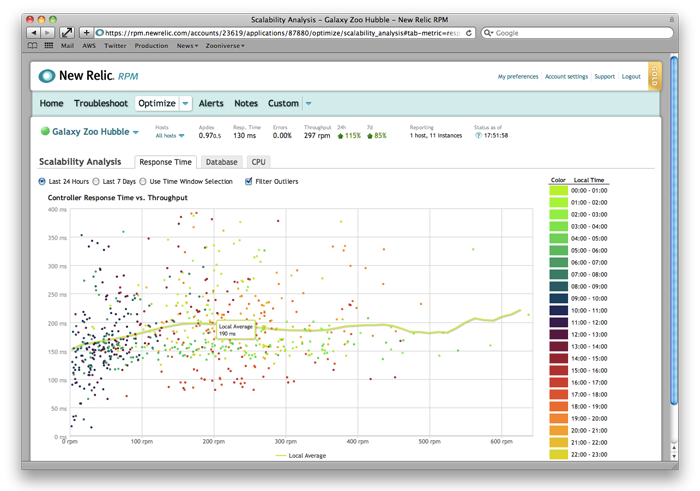Click the 0.97 Apdex value
This screenshot has width=700, height=491.
point(210,136)
